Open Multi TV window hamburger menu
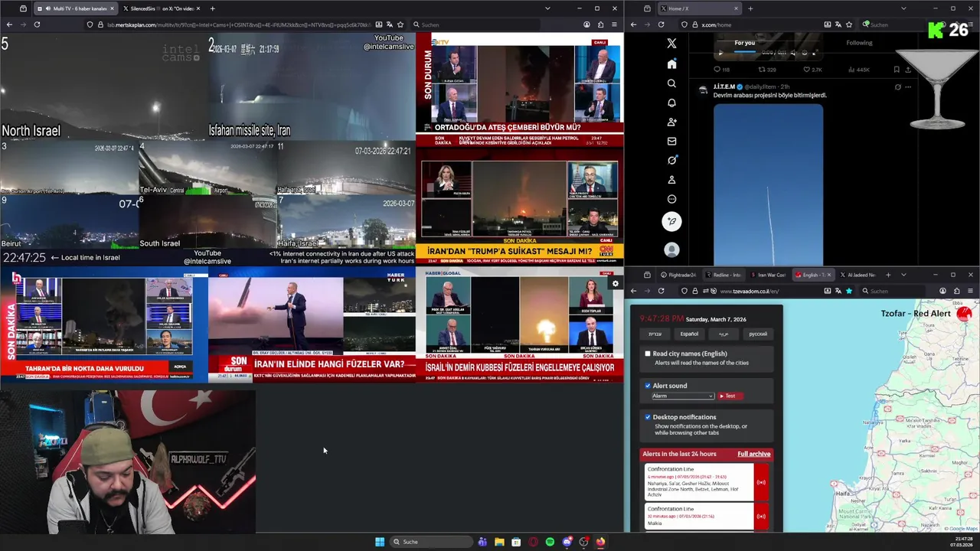 (614, 24)
